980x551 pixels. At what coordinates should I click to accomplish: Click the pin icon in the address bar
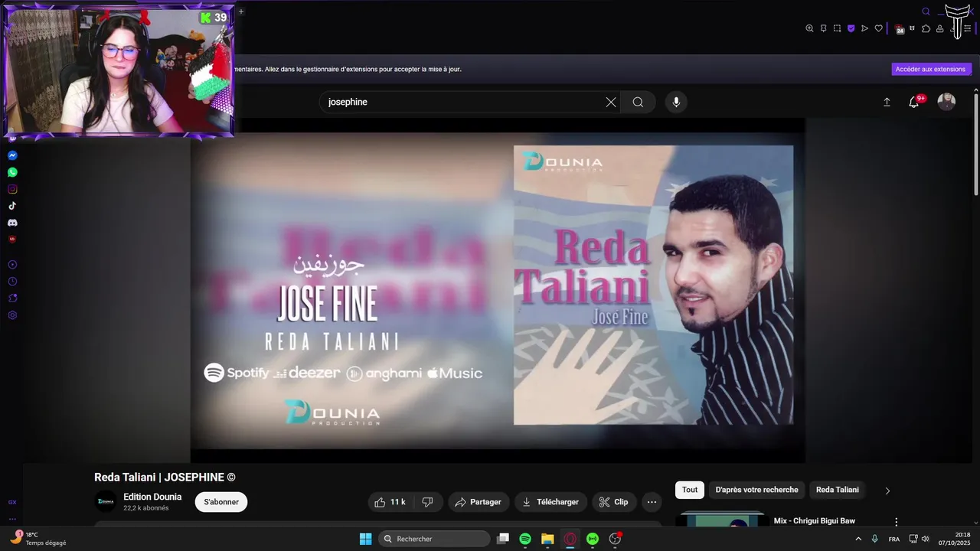823,28
